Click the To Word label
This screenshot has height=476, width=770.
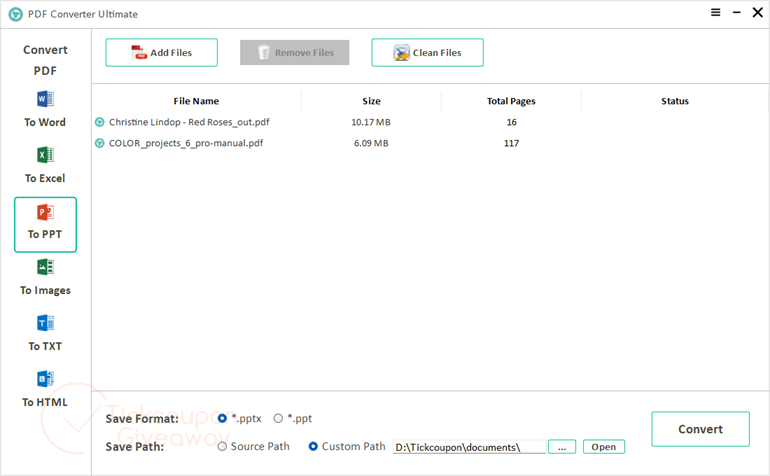click(x=45, y=122)
